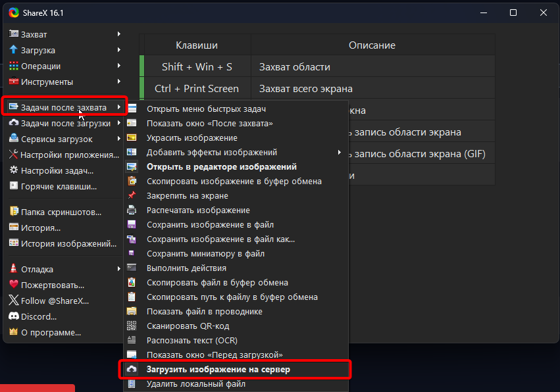This screenshot has height=392, width=560.
Task: Click the cloud icon for Загрузить изображение на сервер
Action: tap(132, 369)
